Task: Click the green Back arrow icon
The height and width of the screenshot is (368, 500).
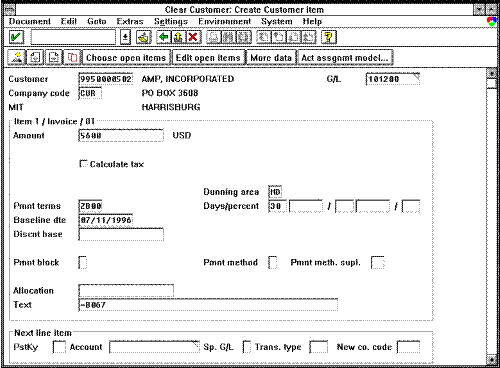Action: pos(163,37)
